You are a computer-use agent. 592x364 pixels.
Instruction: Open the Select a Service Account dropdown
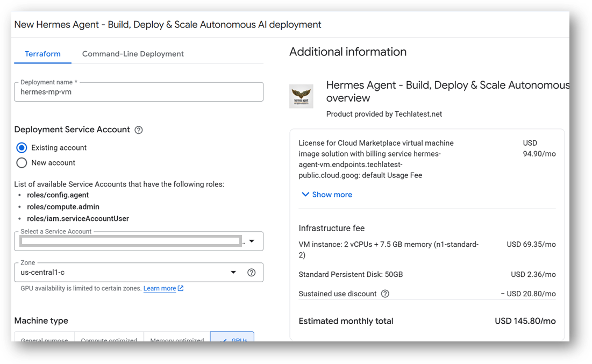pyautogui.click(x=139, y=241)
